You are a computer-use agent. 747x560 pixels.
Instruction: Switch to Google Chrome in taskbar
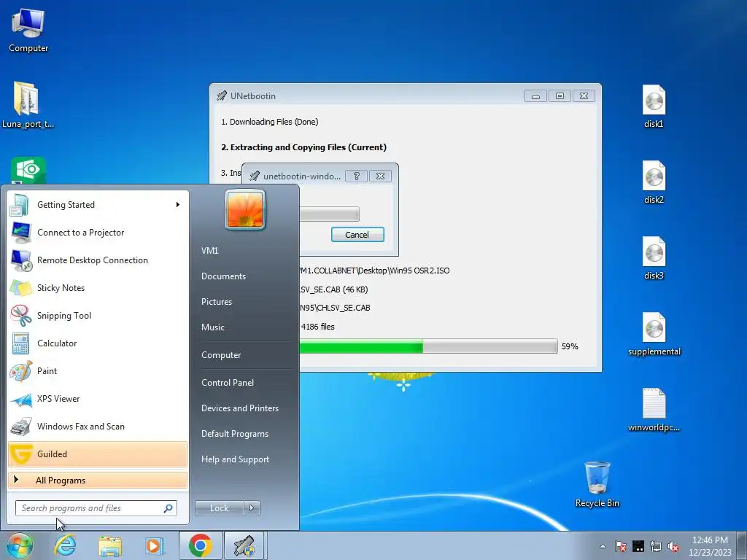click(x=200, y=545)
